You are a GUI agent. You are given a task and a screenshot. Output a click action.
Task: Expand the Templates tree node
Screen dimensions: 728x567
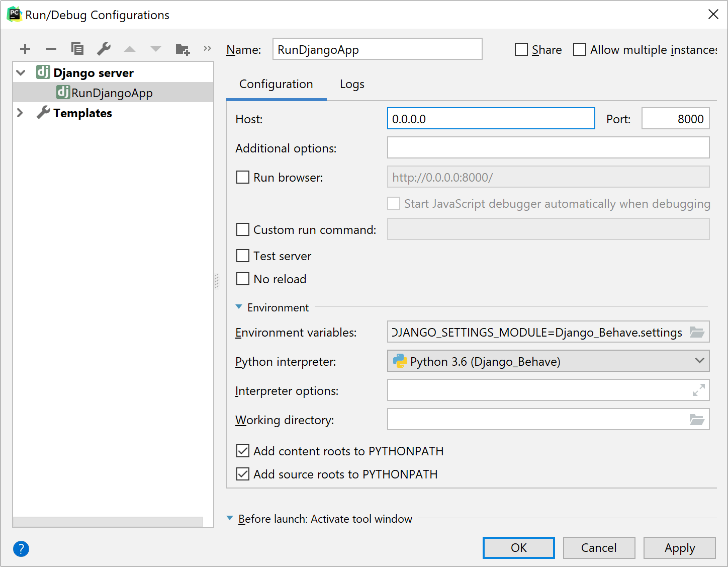20,113
